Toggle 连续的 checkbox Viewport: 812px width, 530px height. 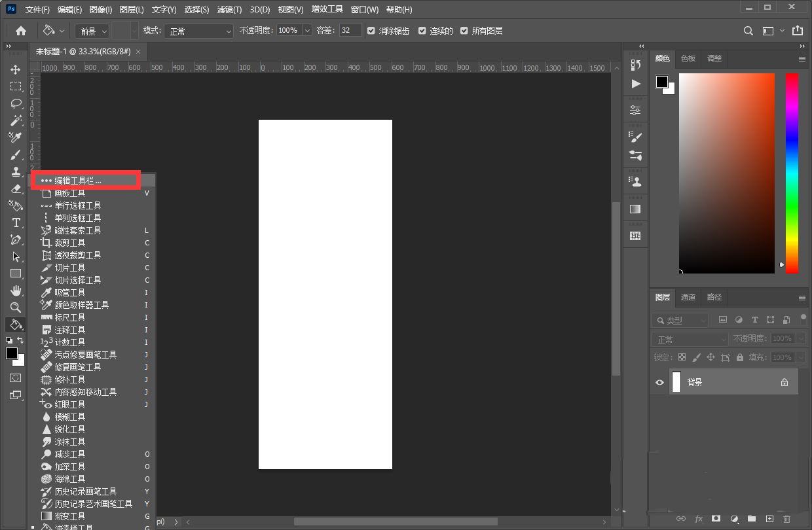point(422,31)
